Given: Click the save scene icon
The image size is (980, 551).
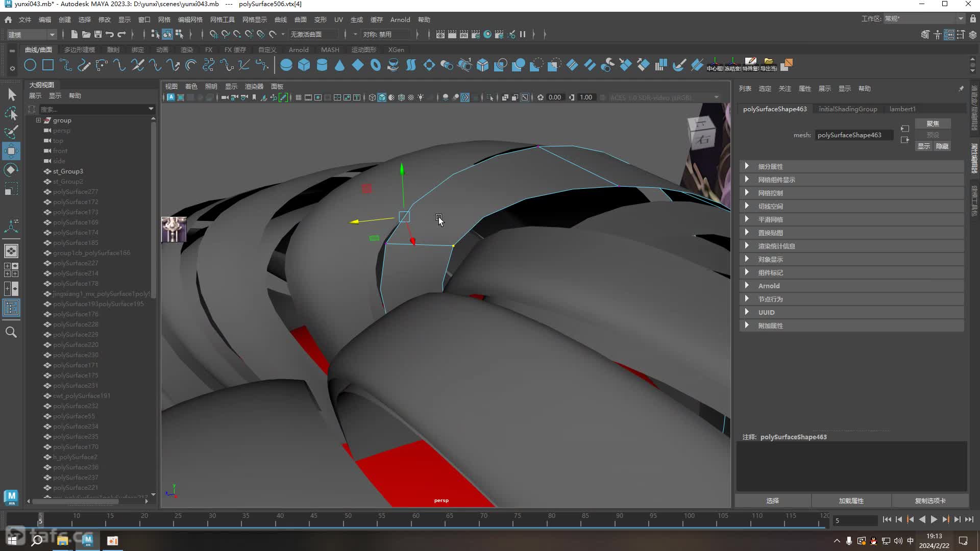Looking at the screenshot, I should click(x=98, y=34).
